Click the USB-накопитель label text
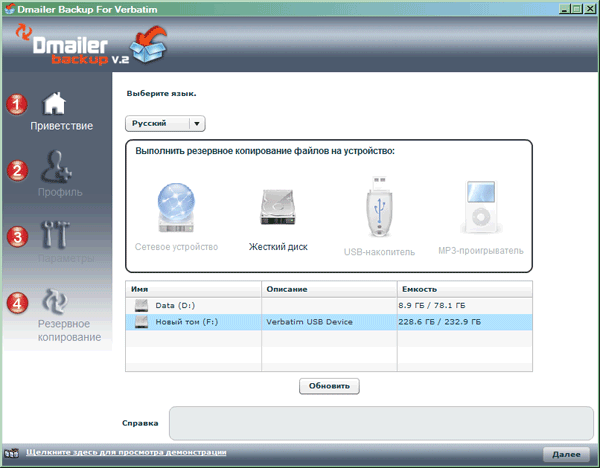 (379, 252)
